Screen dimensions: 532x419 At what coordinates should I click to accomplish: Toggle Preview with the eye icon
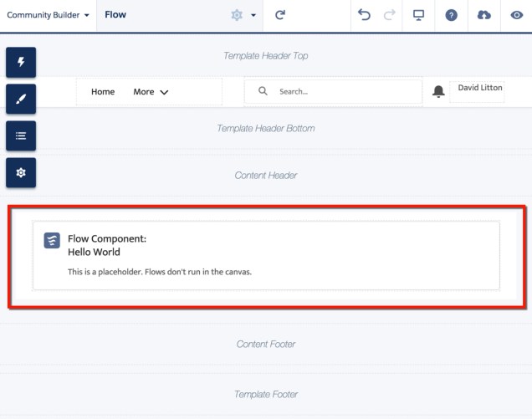(x=516, y=15)
